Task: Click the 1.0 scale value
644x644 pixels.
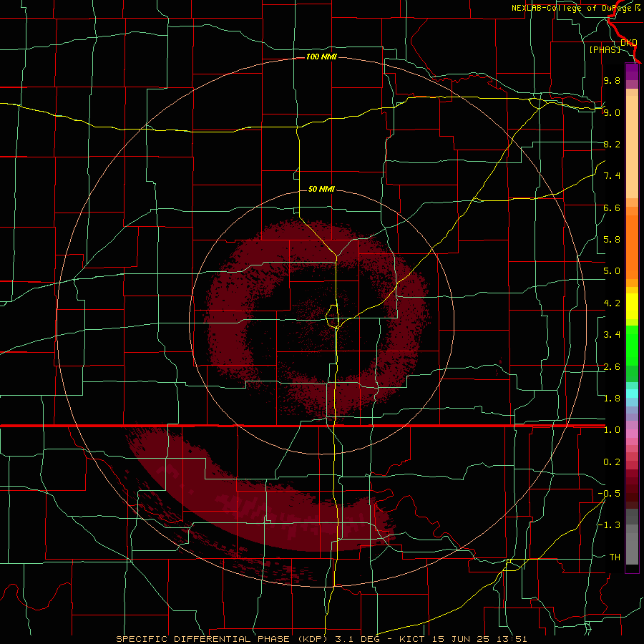Action: (x=612, y=430)
